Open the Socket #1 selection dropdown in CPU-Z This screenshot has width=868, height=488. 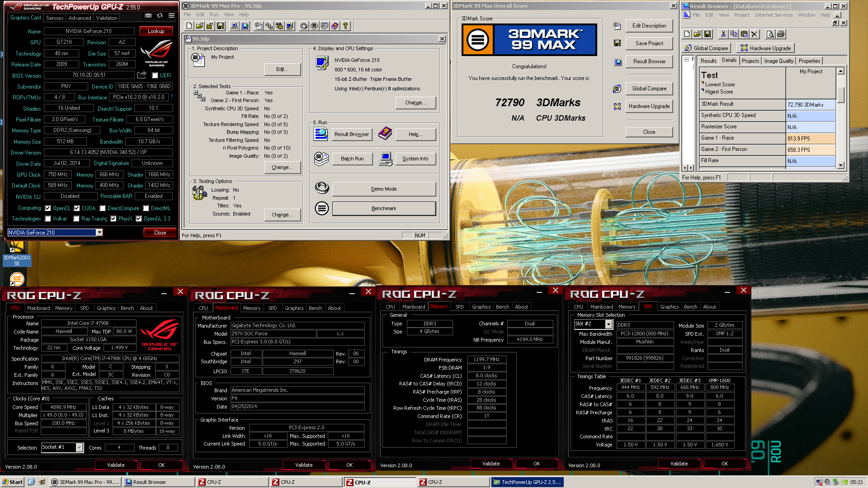click(x=80, y=447)
